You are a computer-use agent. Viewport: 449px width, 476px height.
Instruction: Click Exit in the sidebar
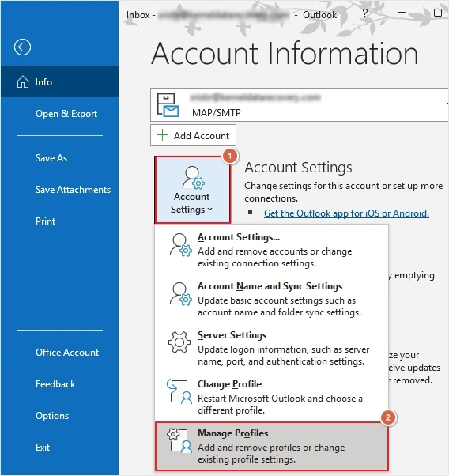59,448
